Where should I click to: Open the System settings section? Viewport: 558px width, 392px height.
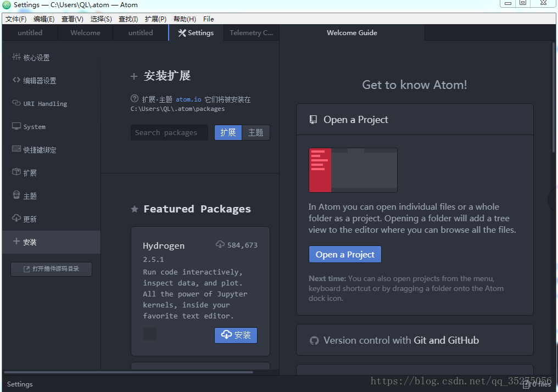pyautogui.click(x=51, y=127)
